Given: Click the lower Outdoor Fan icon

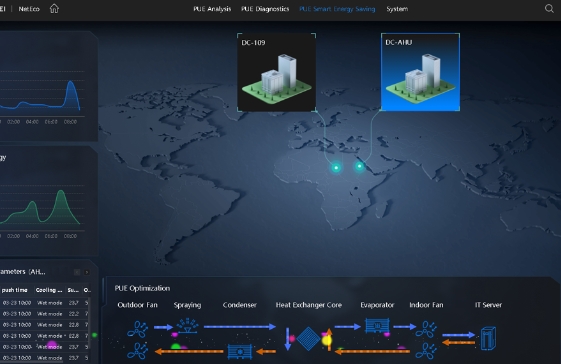Looking at the screenshot, I should click(137, 351).
